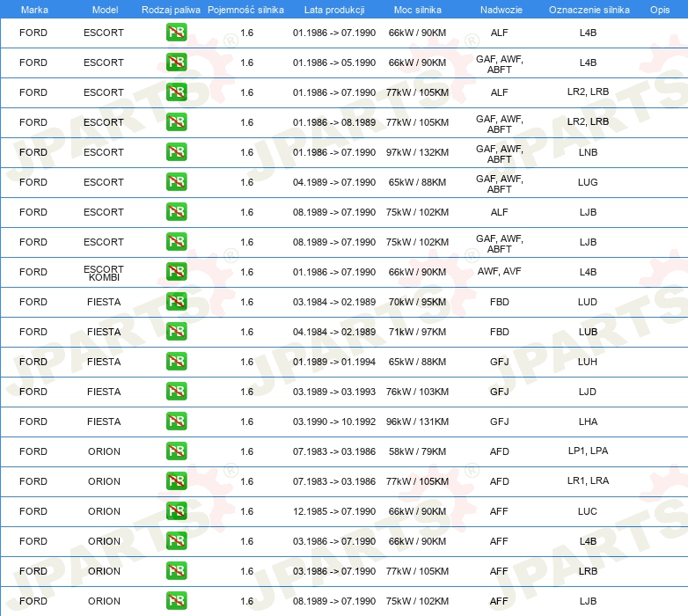Screen dimensions: 688x616
Task: Click fuel icon in Escort 01.1986 -> 05.1990 row
Action: pos(176,62)
